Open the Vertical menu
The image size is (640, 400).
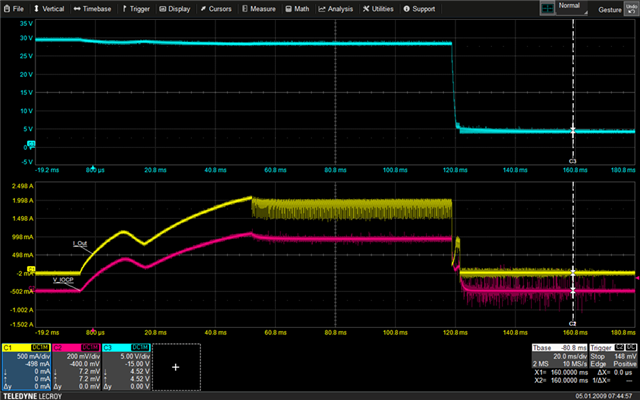49,9
